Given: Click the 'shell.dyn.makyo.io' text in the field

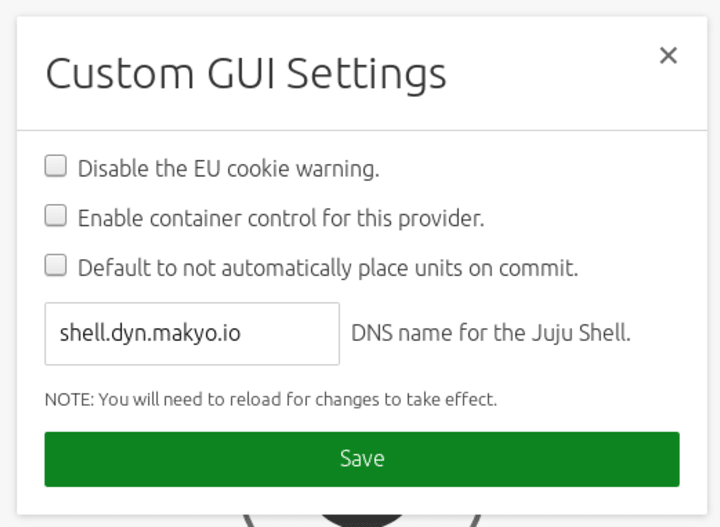Looking at the screenshot, I should 150,333.
